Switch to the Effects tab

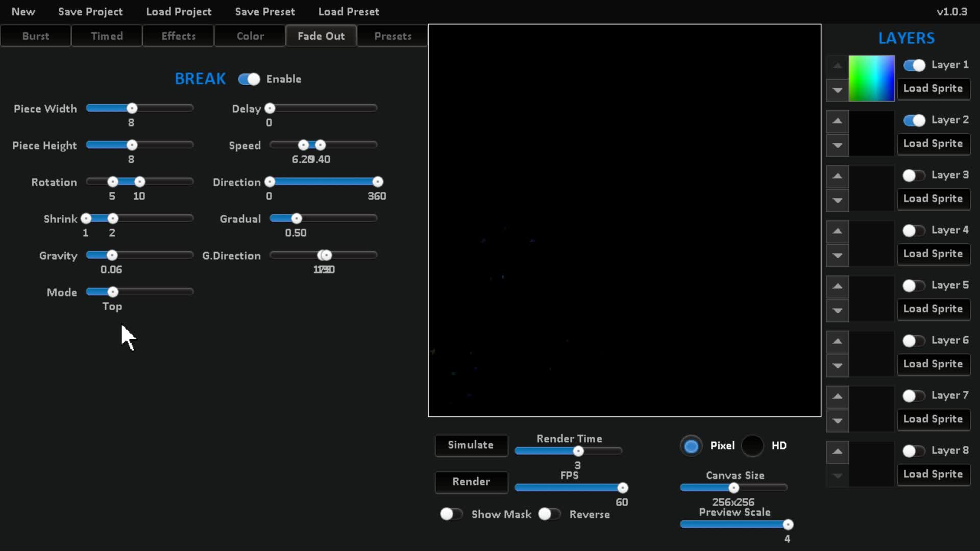[x=178, y=36]
